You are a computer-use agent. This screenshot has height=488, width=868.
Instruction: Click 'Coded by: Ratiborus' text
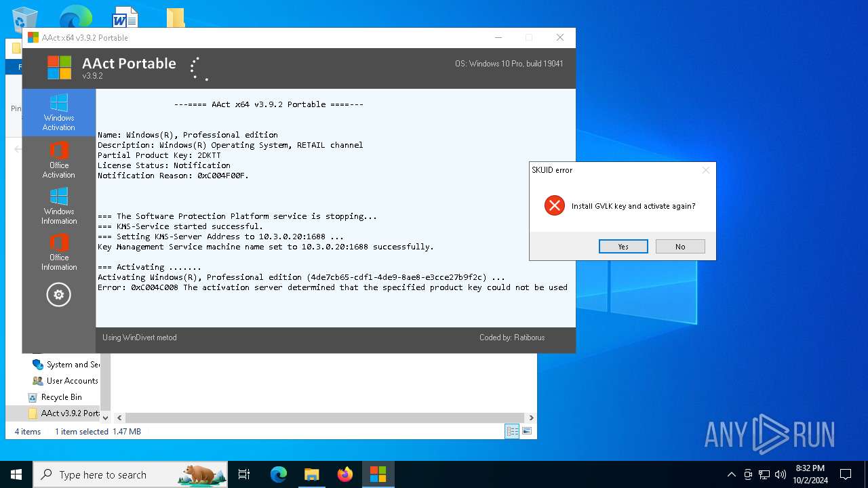point(512,338)
